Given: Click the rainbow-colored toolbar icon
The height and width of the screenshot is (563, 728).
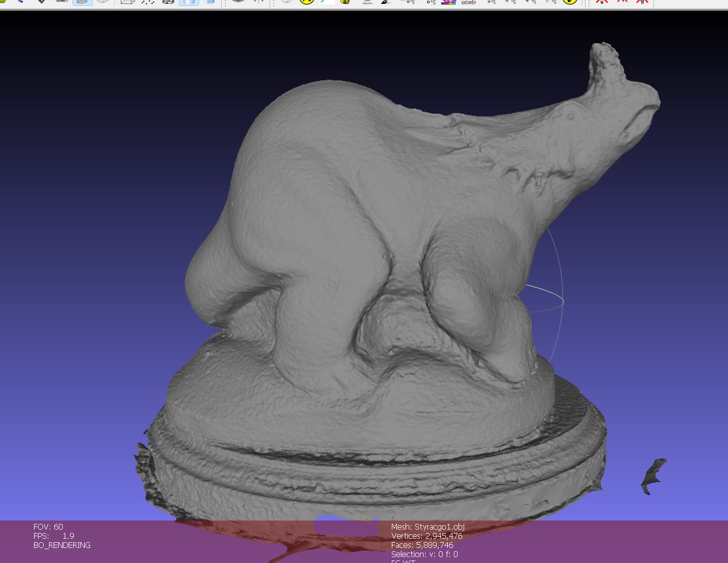Looking at the screenshot, I should pos(449,2).
